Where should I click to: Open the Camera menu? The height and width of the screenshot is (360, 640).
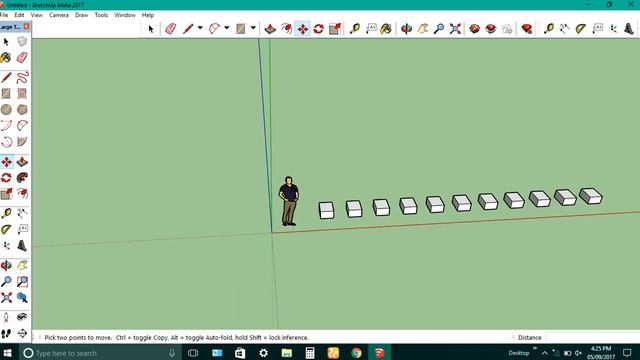[59, 15]
